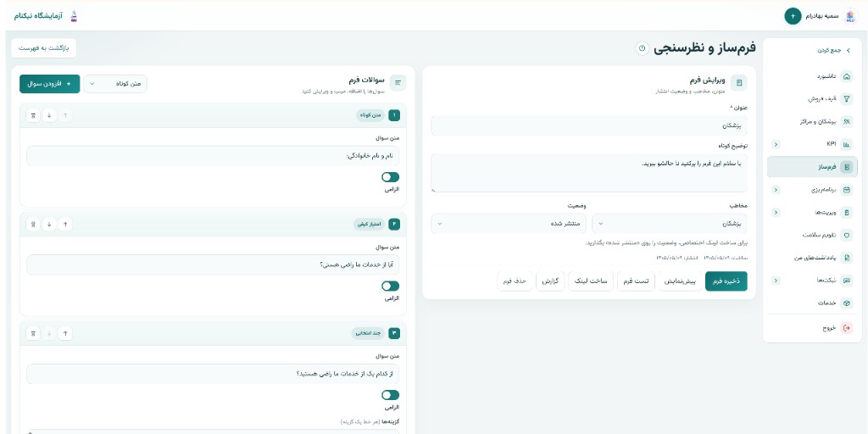Move question 3 up with its arrow

65,333
